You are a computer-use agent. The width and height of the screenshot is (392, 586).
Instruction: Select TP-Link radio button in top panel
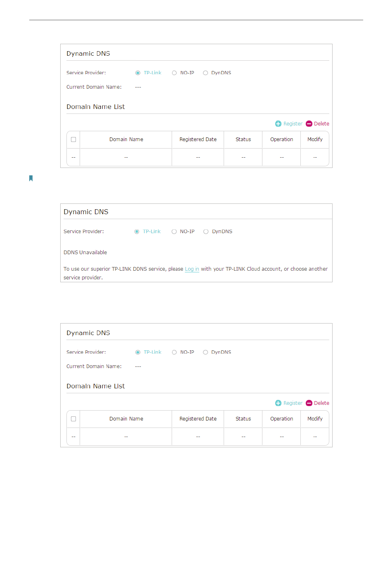tap(138, 73)
